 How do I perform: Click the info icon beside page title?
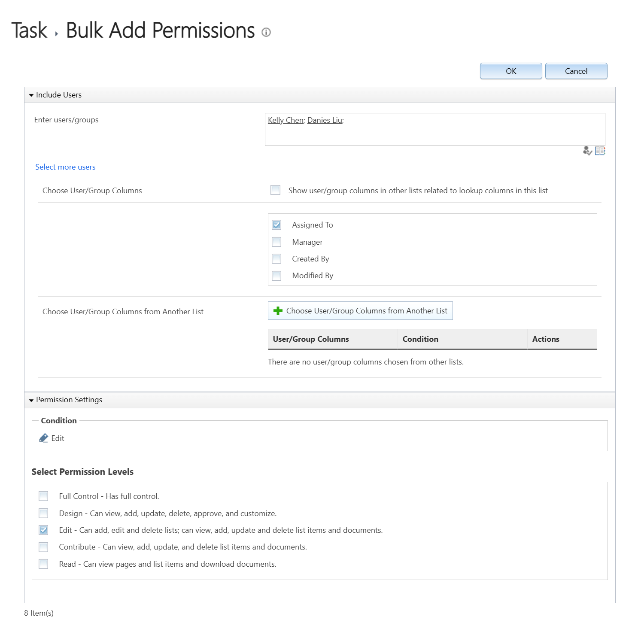[x=266, y=32]
